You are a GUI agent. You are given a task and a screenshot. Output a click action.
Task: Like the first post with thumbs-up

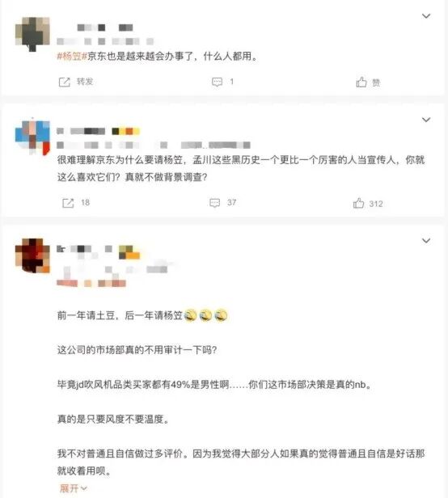(x=361, y=82)
